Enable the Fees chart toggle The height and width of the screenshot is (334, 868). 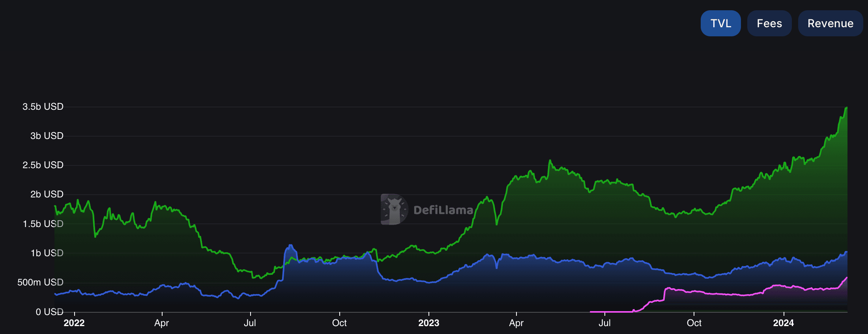pyautogui.click(x=769, y=23)
